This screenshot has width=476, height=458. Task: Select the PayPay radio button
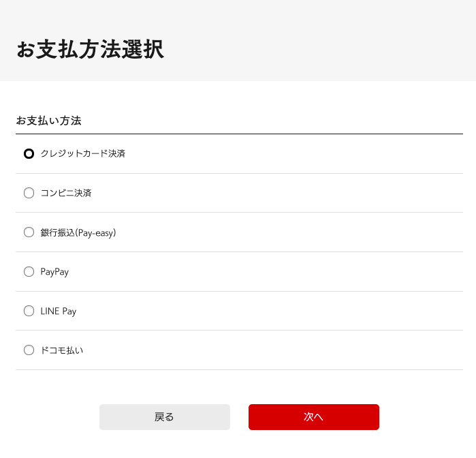29,271
